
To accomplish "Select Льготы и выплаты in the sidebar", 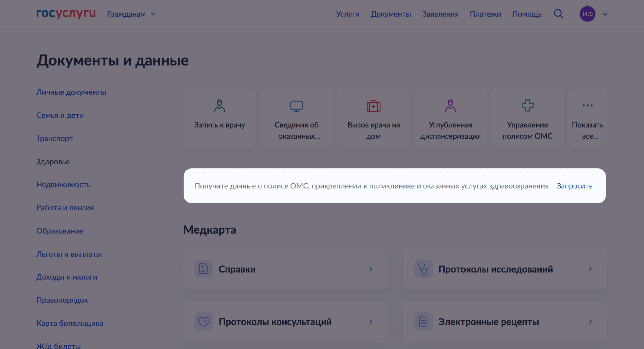I will click(69, 254).
